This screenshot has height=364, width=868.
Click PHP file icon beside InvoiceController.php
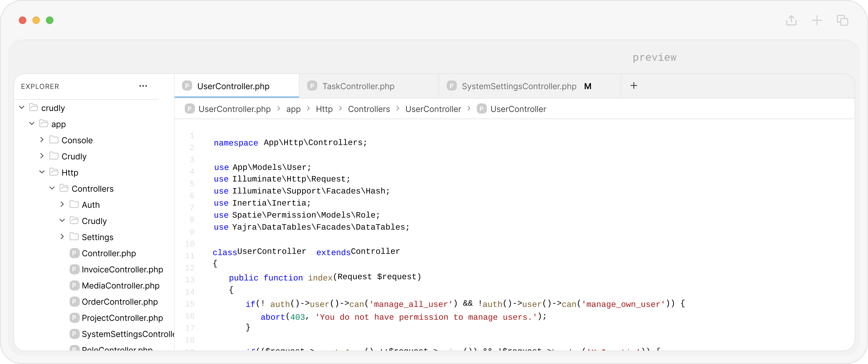[x=74, y=269]
